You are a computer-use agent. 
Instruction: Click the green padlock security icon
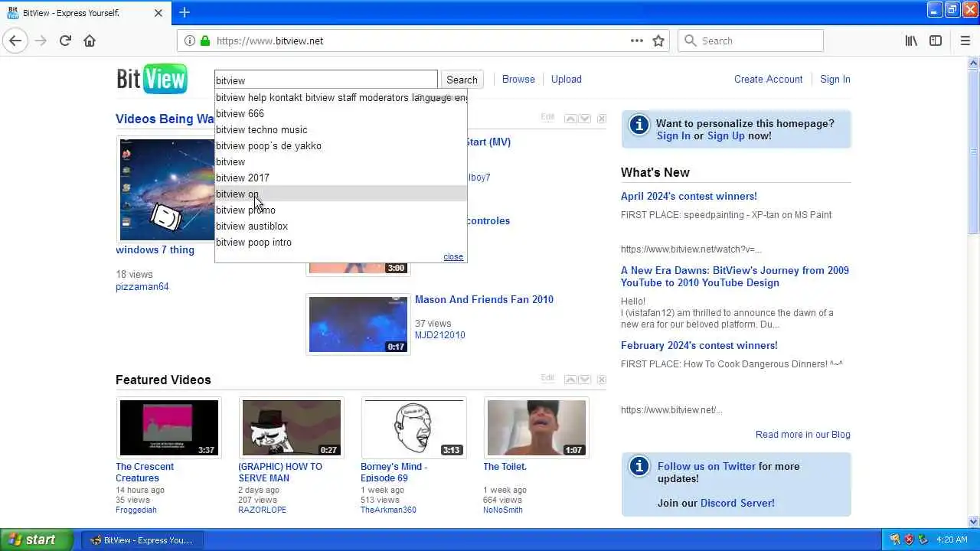[204, 41]
